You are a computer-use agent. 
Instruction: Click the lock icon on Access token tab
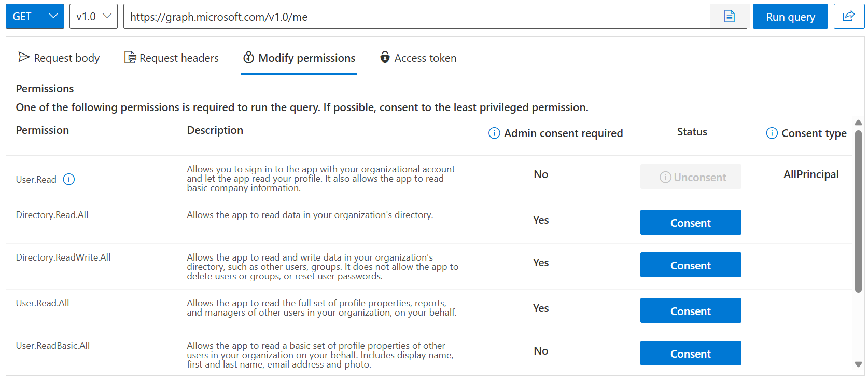[x=384, y=58]
